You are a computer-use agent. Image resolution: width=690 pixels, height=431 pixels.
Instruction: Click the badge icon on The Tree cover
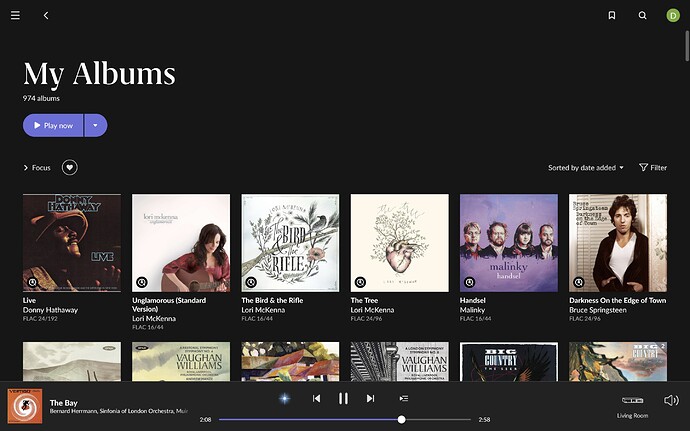click(x=360, y=282)
